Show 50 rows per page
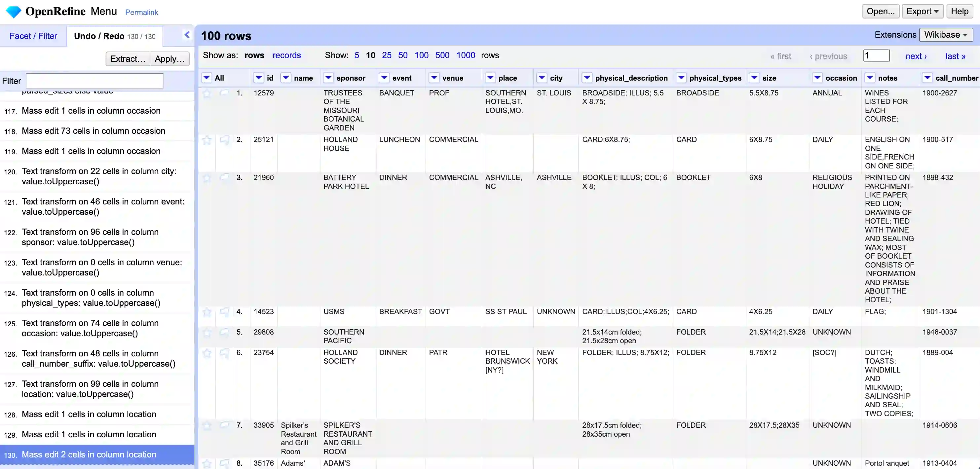The height and width of the screenshot is (469, 980). tap(402, 55)
